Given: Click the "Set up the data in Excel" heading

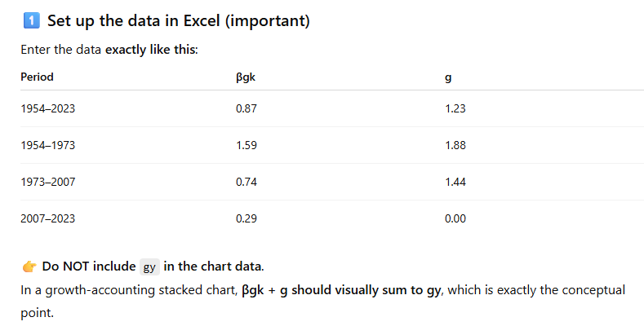Looking at the screenshot, I should 178,21.
